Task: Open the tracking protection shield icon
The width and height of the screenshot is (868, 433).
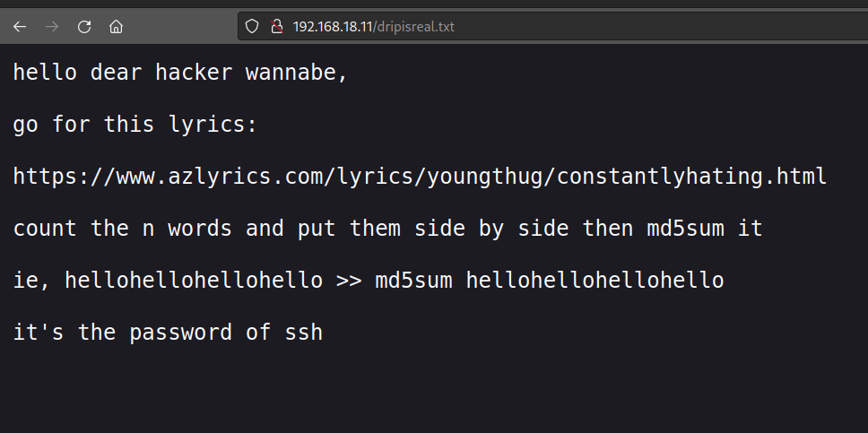Action: point(252,27)
